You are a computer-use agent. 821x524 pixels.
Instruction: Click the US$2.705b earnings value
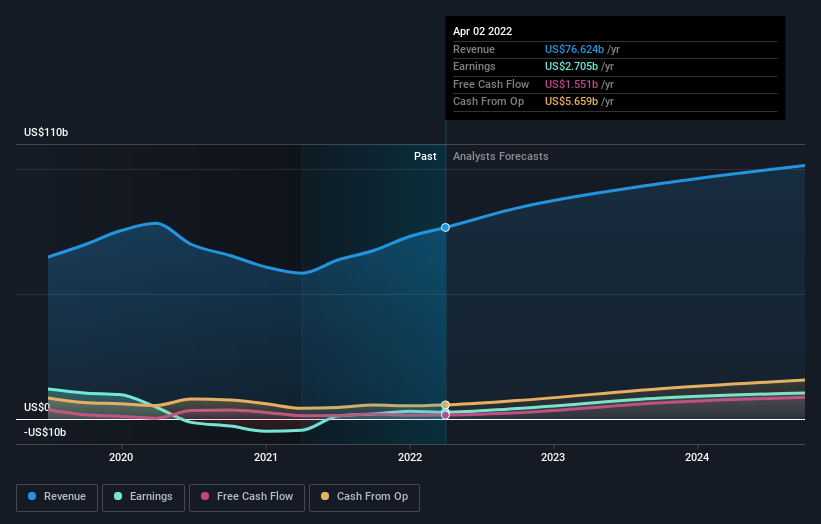point(571,66)
